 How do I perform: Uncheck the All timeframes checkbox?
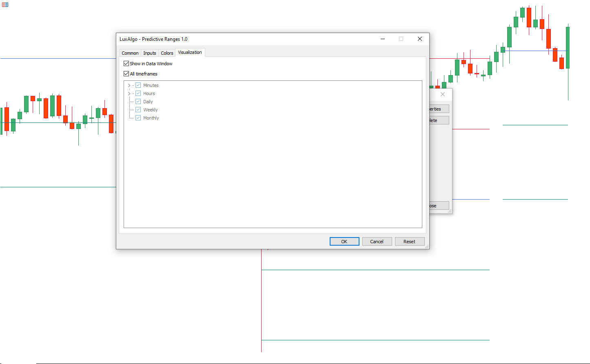coord(126,74)
